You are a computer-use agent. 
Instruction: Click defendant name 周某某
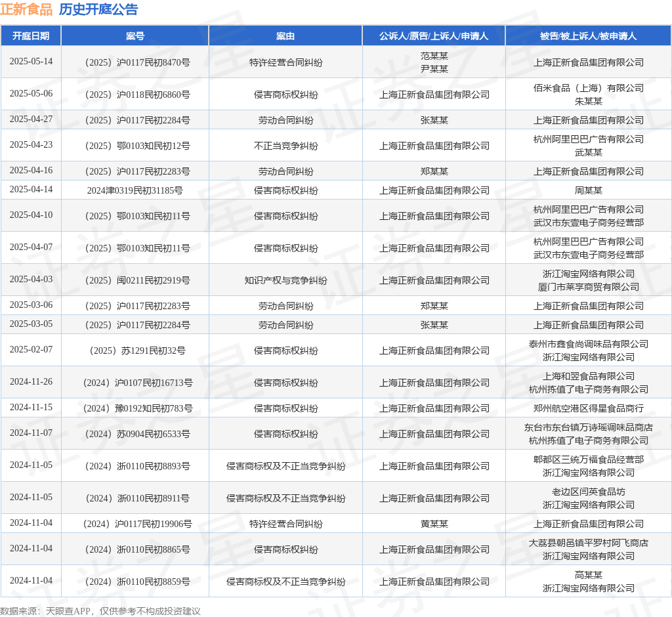pos(589,190)
